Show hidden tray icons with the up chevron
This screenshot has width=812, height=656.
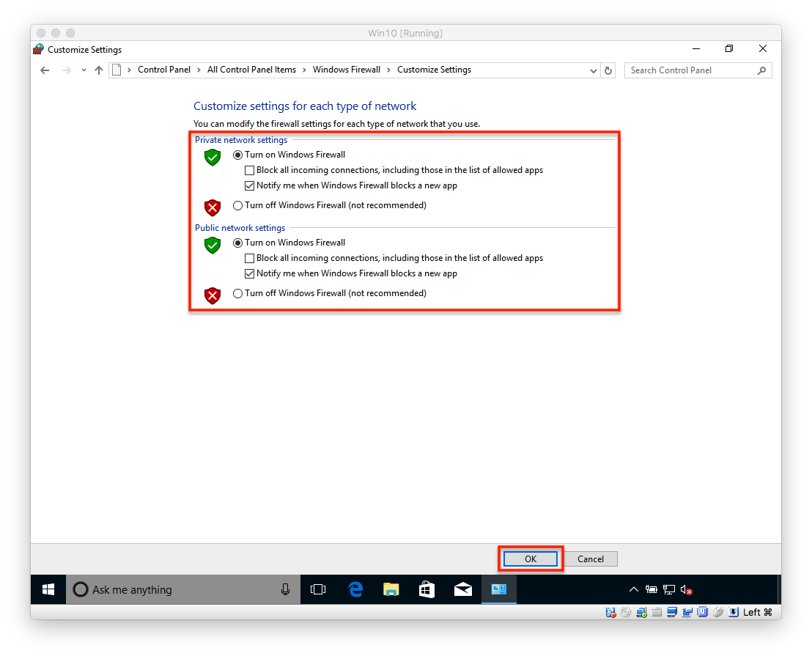[633, 589]
